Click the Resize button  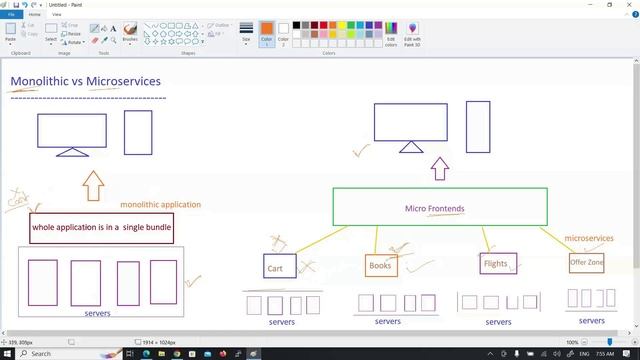click(71, 34)
